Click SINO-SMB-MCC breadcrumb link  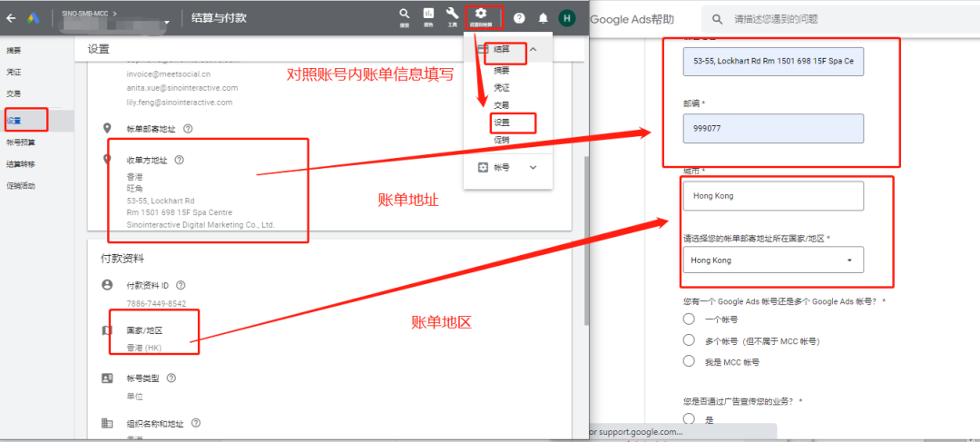pos(85,13)
